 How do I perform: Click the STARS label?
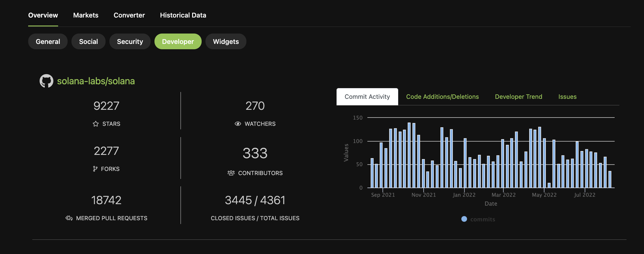click(111, 124)
